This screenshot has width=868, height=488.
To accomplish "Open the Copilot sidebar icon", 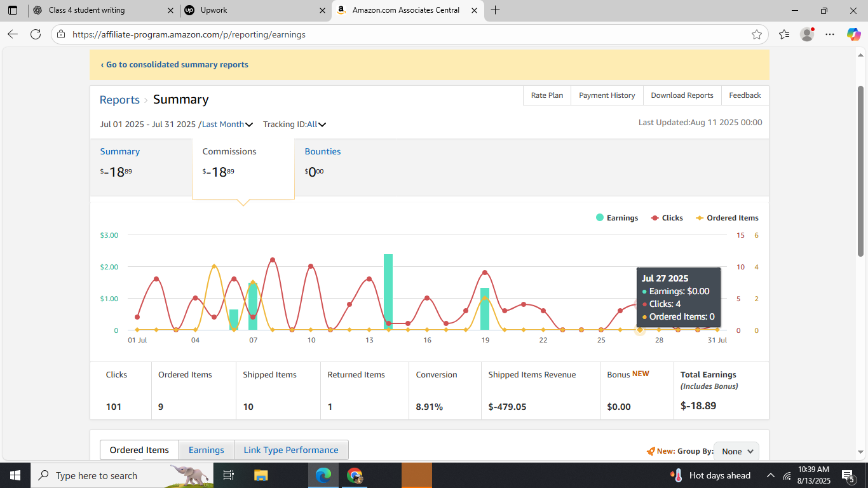I will coord(853,34).
